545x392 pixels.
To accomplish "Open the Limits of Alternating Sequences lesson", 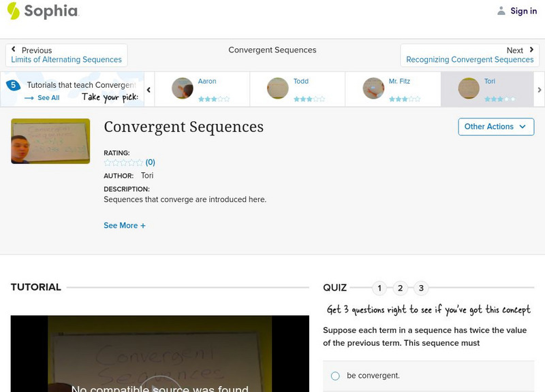I will 66,59.
